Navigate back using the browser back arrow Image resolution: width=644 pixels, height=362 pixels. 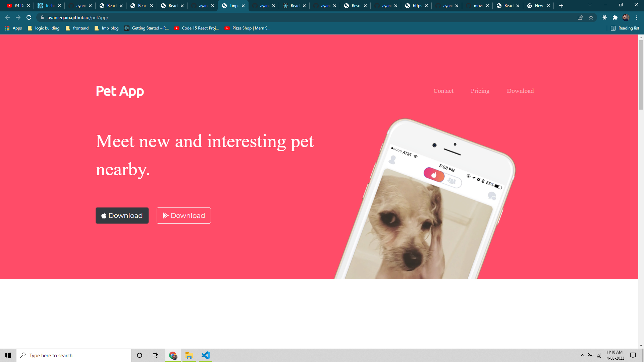(x=7, y=17)
